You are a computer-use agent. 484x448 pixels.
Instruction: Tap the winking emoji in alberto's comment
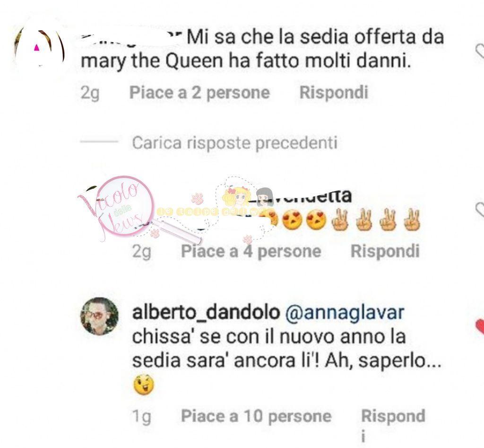(144, 385)
